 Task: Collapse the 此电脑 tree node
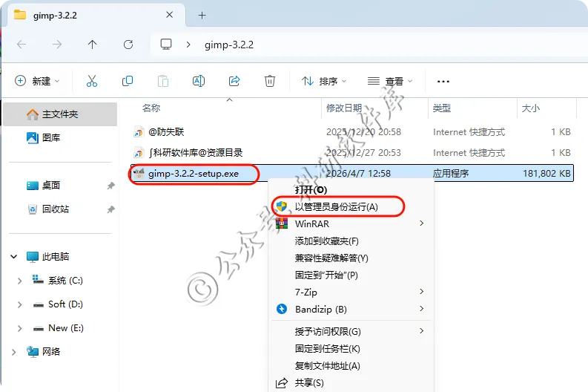click(14, 257)
